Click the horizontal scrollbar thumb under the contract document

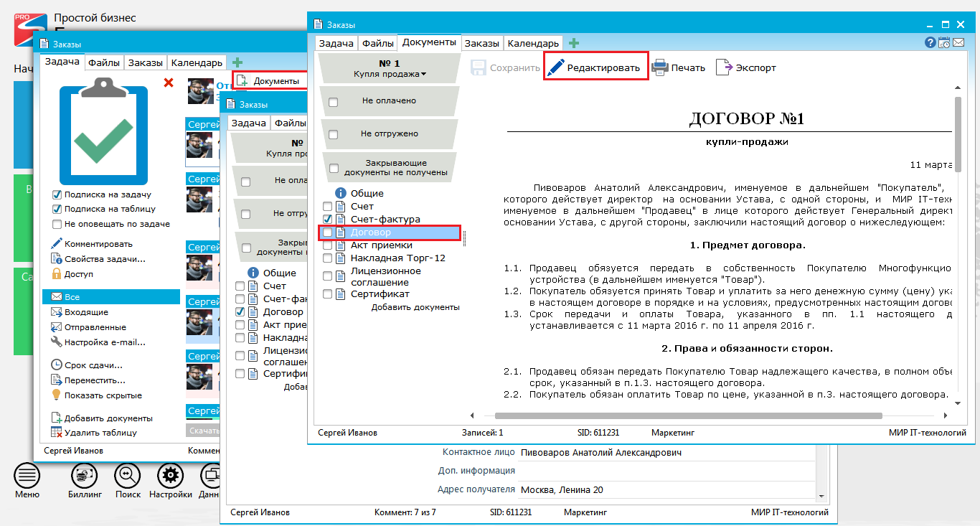(687, 415)
